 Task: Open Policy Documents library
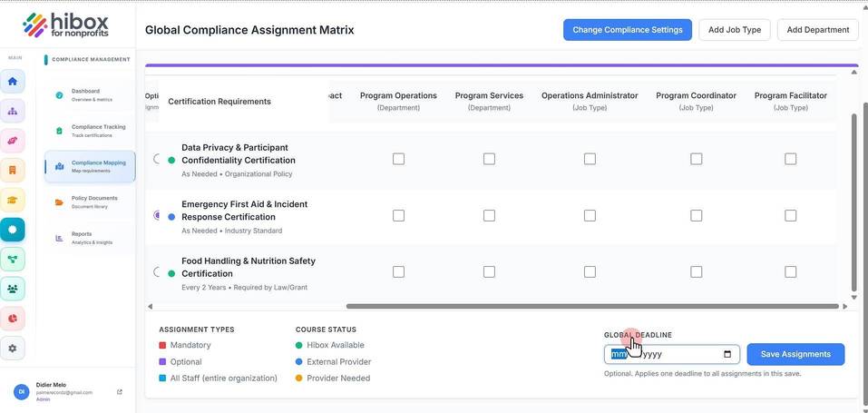click(90, 202)
